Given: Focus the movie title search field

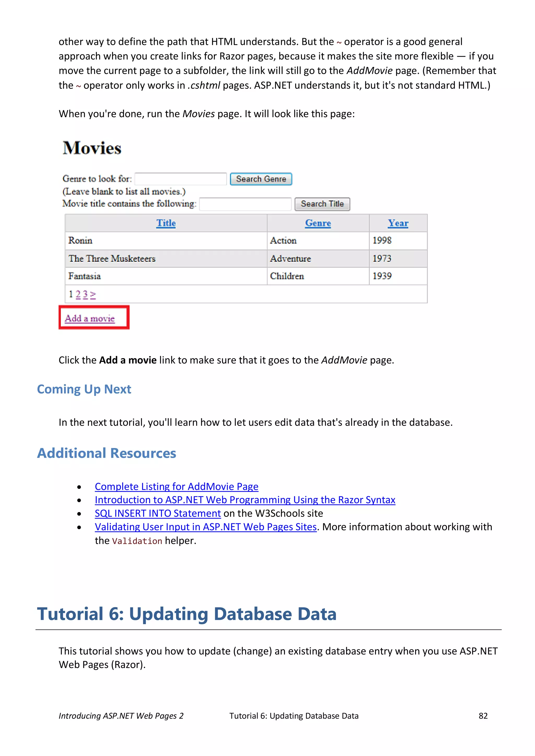Looking at the screenshot, I should click(x=246, y=204).
